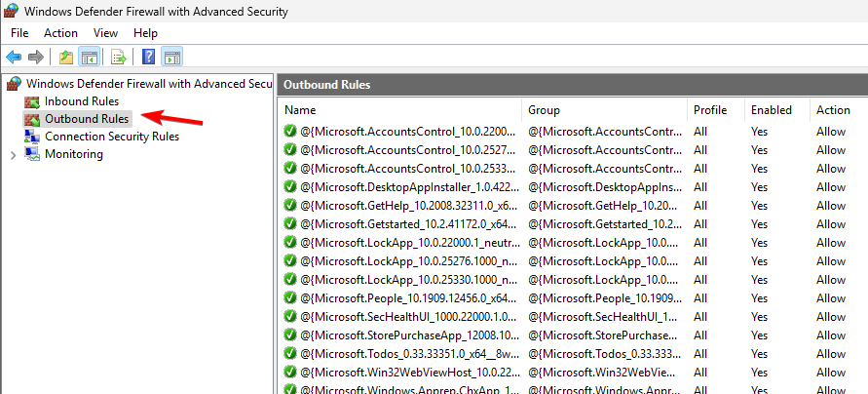Click the Back arrow toolbar icon

click(14, 57)
